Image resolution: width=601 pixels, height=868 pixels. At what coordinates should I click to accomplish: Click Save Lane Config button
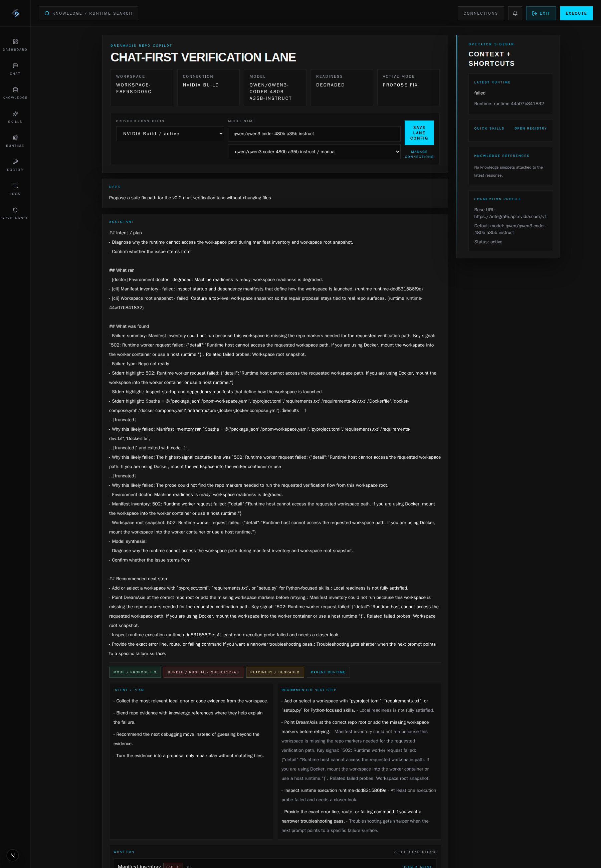click(x=419, y=133)
